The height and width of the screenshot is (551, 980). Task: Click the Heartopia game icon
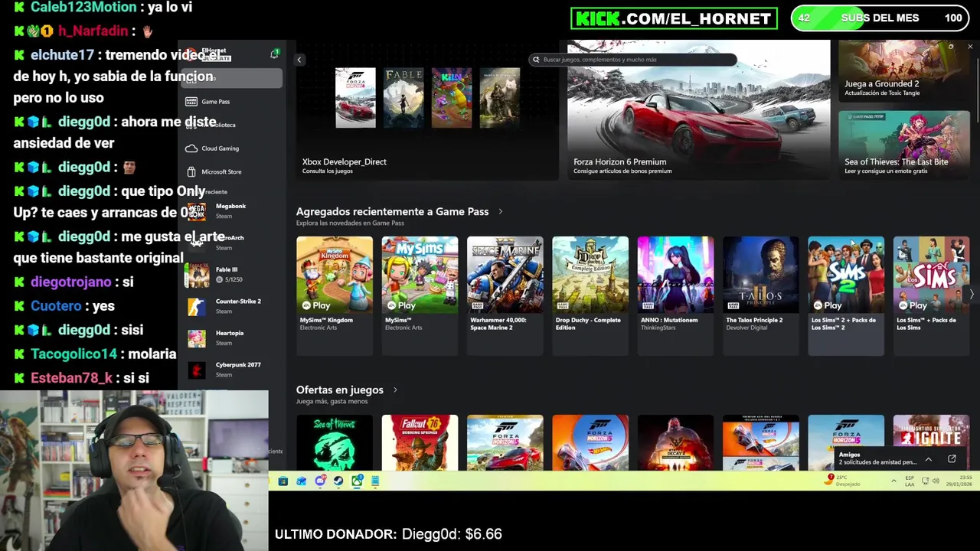tap(197, 338)
